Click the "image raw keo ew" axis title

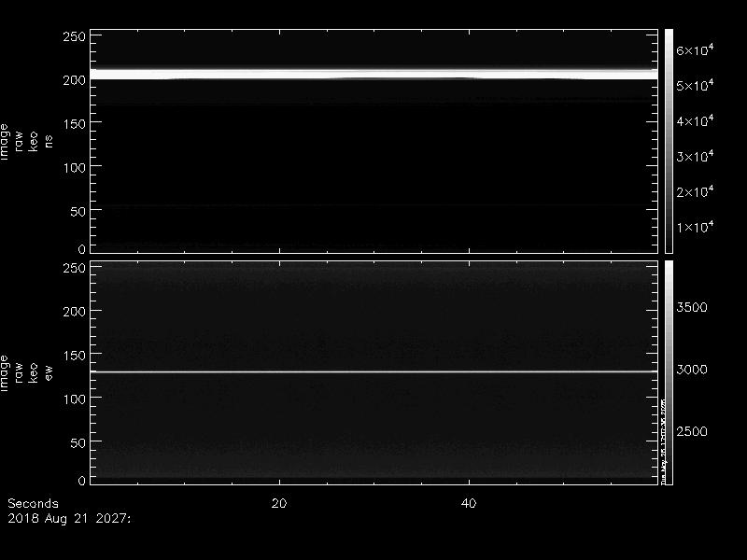(26, 372)
